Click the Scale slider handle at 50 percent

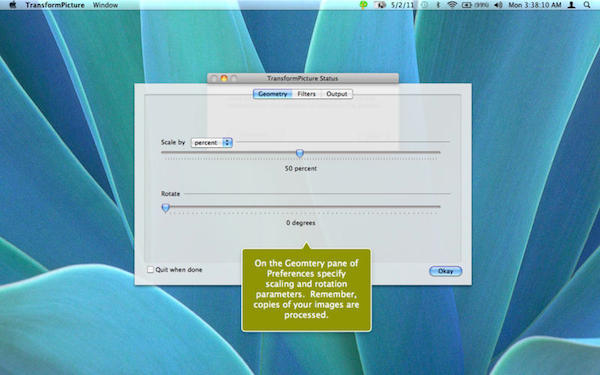click(300, 153)
